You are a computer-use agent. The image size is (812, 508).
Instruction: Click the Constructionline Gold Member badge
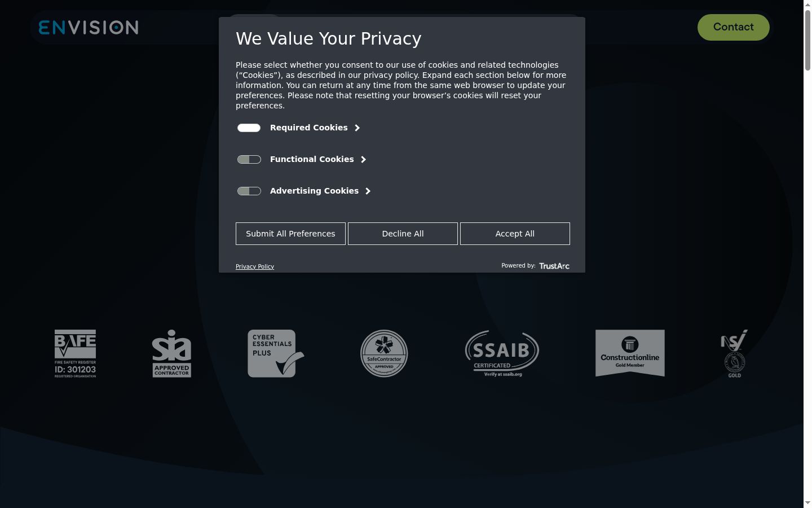coord(630,353)
